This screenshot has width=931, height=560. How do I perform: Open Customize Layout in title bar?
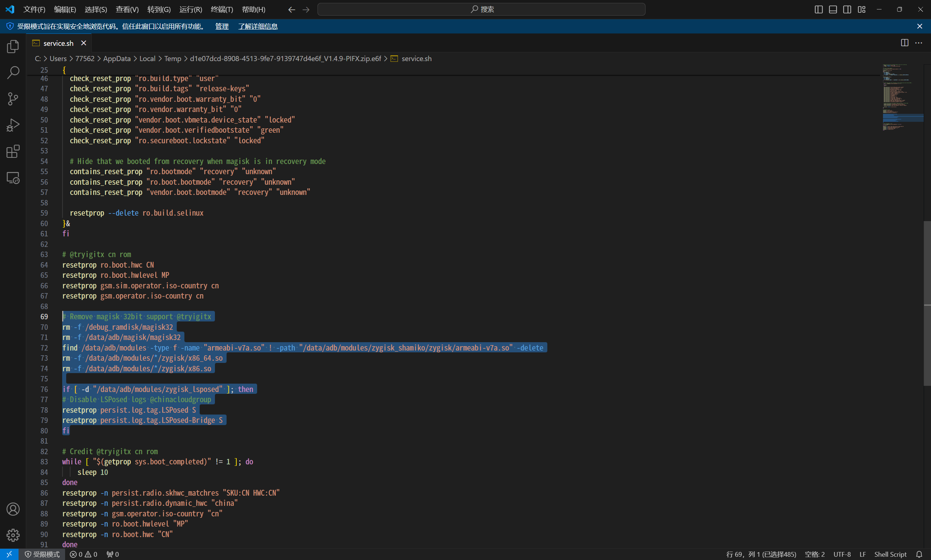pos(862,9)
